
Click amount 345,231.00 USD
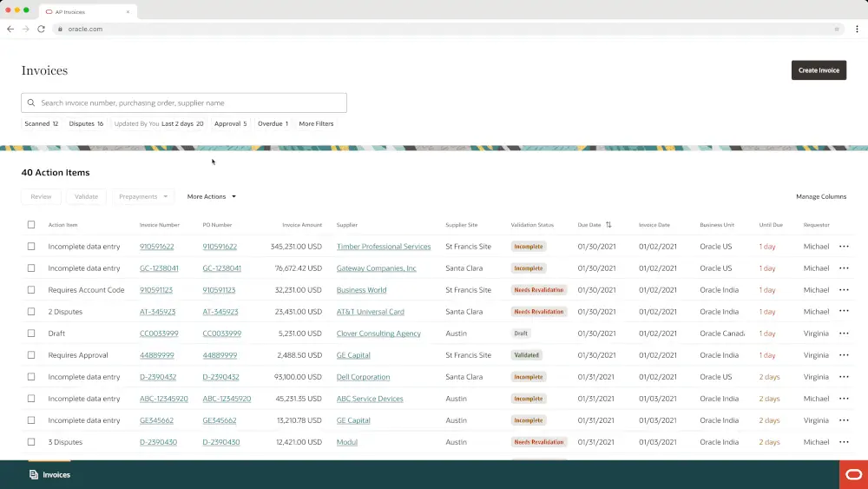click(x=296, y=247)
